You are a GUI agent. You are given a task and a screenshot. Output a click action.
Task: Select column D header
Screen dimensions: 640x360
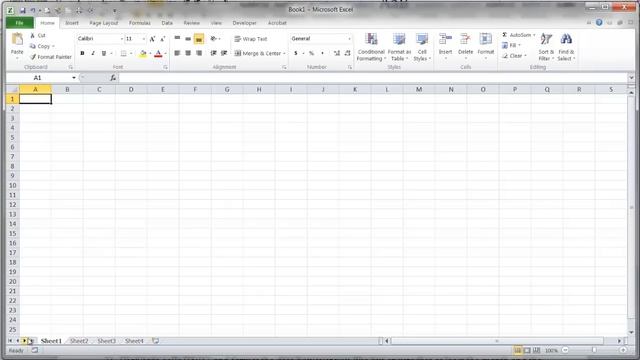coord(131,89)
